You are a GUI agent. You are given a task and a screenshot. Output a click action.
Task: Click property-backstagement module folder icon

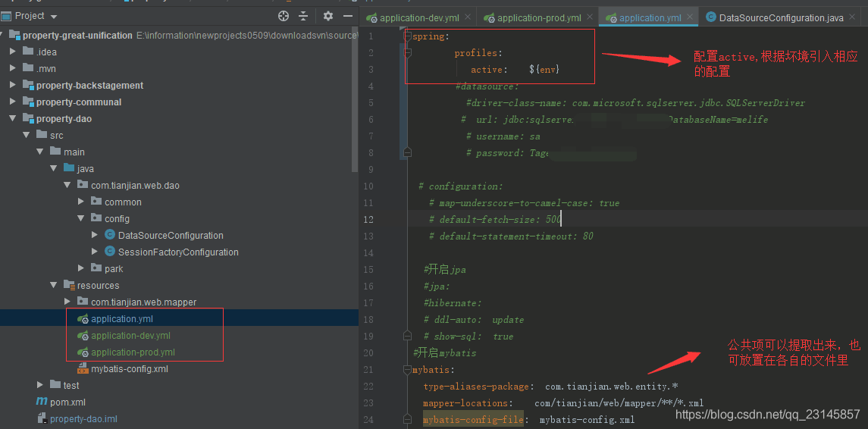(28, 85)
